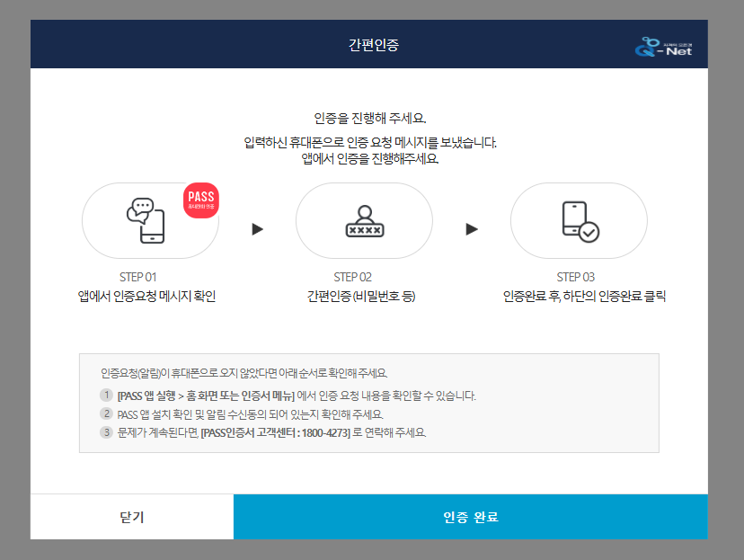Click the red PASS app badge
The height and width of the screenshot is (560, 744).
(x=201, y=200)
